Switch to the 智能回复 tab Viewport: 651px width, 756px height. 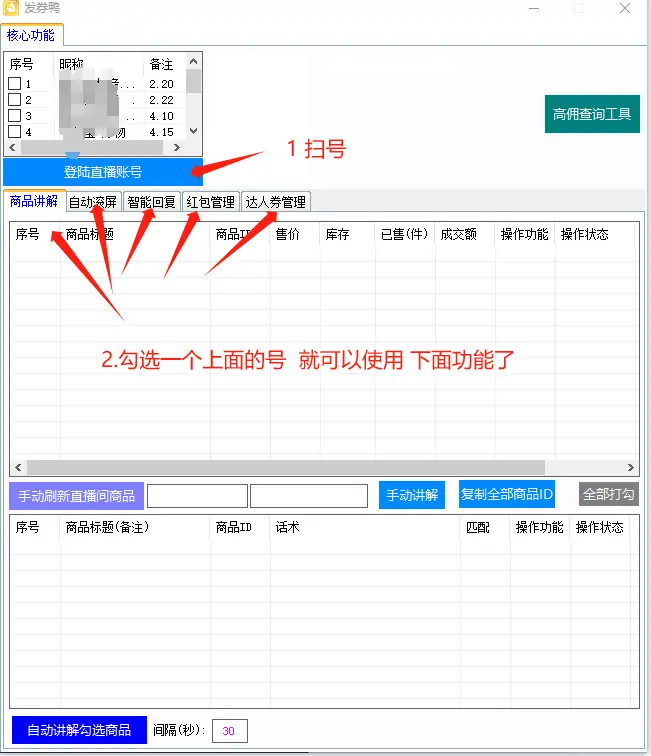coord(151,202)
